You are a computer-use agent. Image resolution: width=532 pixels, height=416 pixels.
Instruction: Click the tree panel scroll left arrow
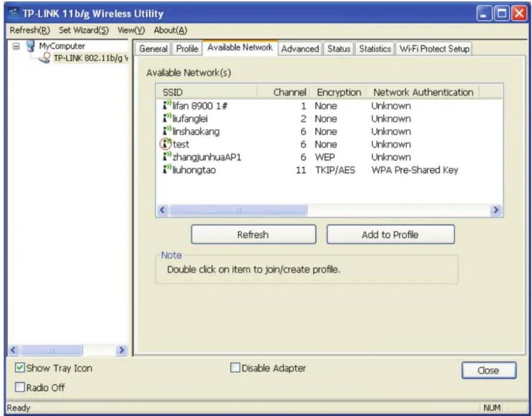(13, 350)
